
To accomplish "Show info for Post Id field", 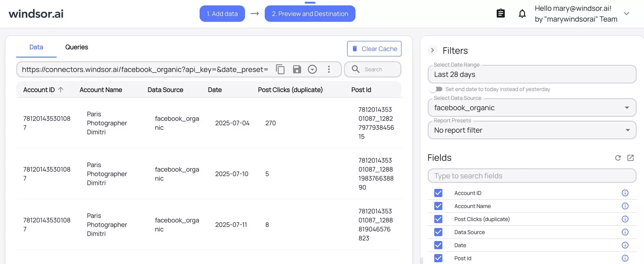I will click(625, 258).
